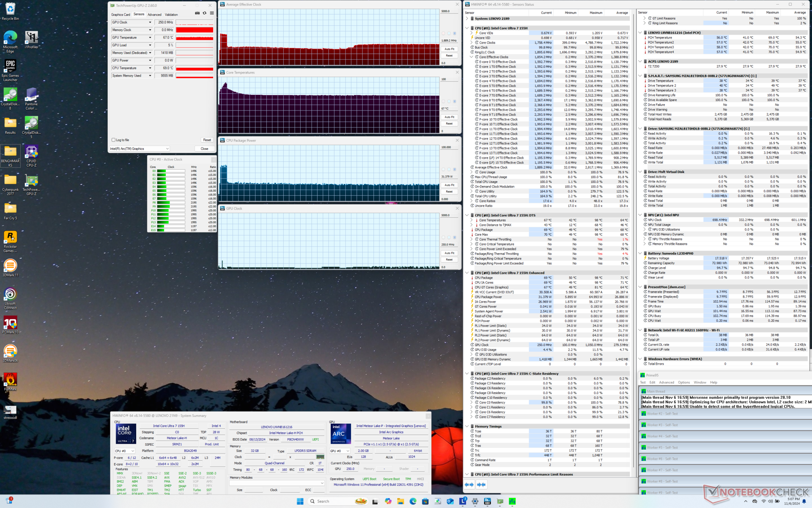Switch to the Graphics Card tab

[121, 14]
